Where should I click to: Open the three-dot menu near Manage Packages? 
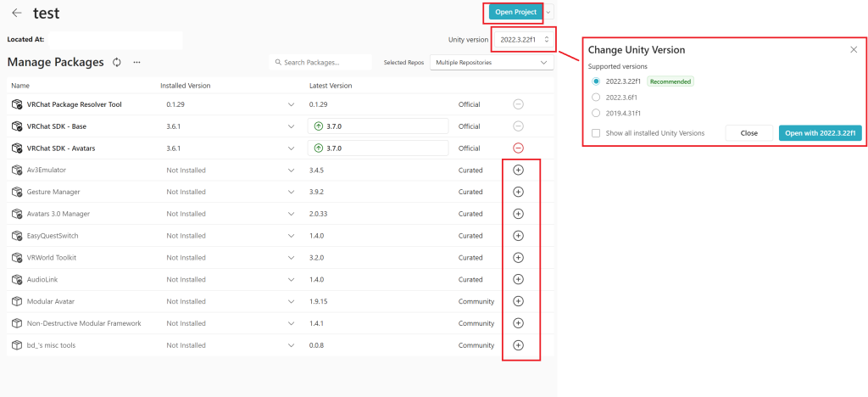136,62
